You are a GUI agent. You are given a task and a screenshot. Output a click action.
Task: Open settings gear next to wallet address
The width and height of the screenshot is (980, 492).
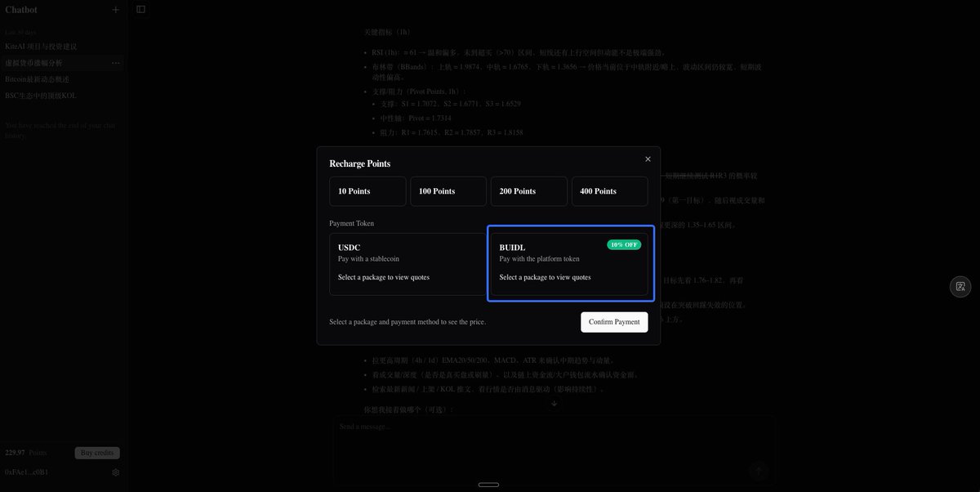click(115, 472)
